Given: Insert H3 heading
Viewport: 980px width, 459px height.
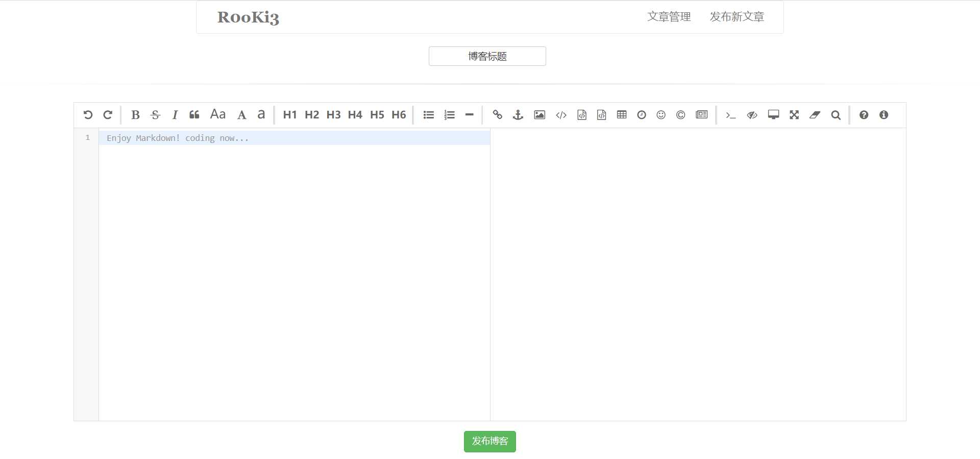Looking at the screenshot, I should click(x=334, y=115).
